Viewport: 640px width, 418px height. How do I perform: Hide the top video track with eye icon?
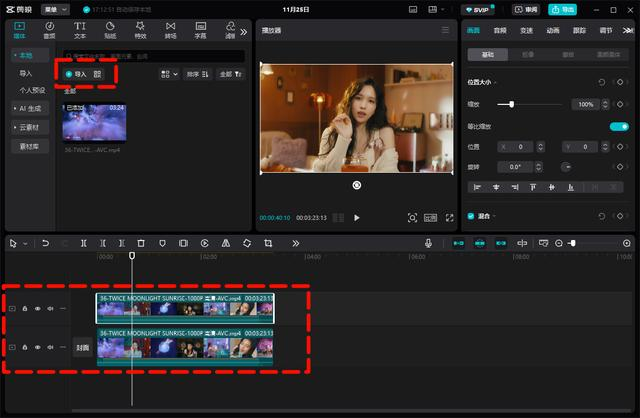[38, 308]
